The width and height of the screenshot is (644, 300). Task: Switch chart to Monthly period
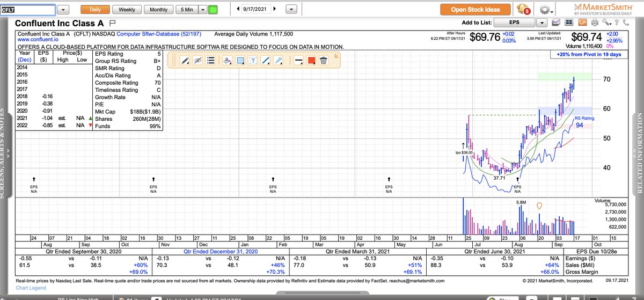coord(159,10)
